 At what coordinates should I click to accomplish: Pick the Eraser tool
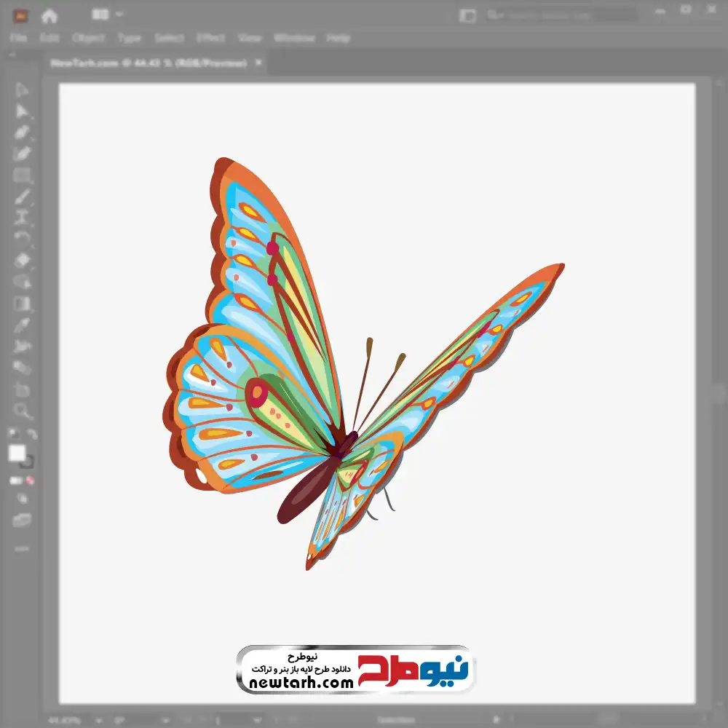tap(22, 260)
